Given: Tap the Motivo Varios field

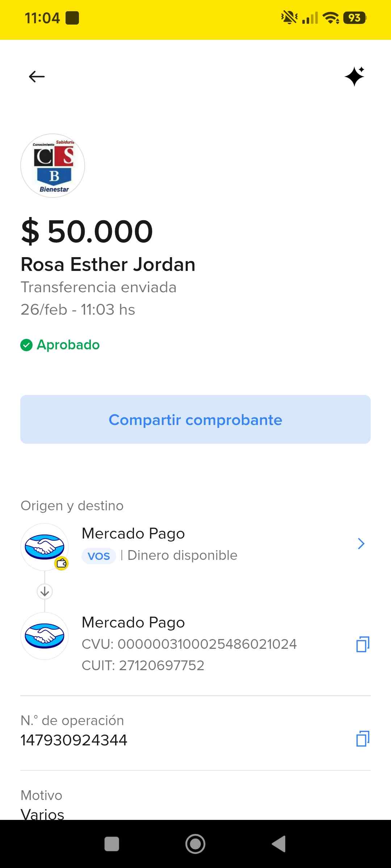Looking at the screenshot, I should 42,810.
